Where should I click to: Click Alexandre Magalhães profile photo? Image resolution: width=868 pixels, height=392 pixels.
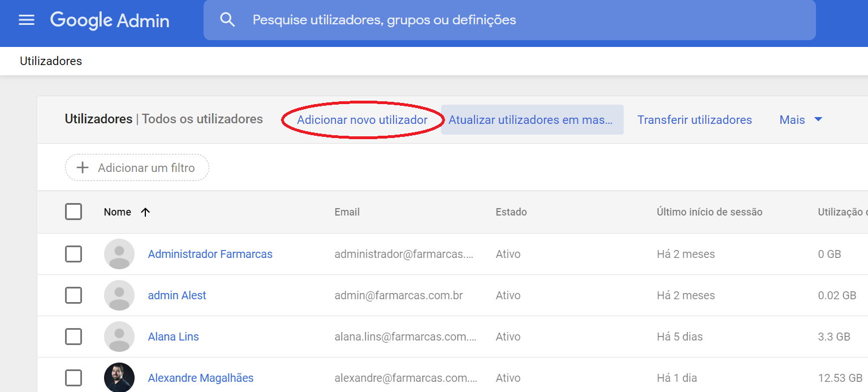119,377
